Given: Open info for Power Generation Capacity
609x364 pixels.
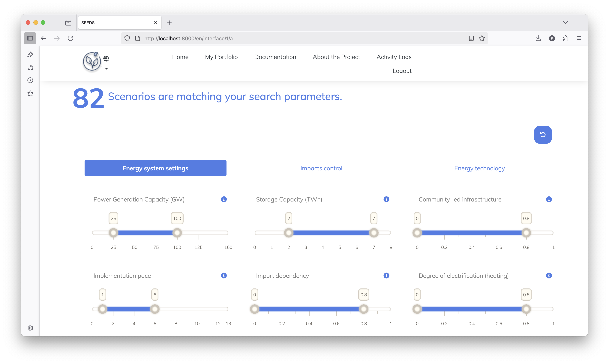Looking at the screenshot, I should [x=223, y=199].
